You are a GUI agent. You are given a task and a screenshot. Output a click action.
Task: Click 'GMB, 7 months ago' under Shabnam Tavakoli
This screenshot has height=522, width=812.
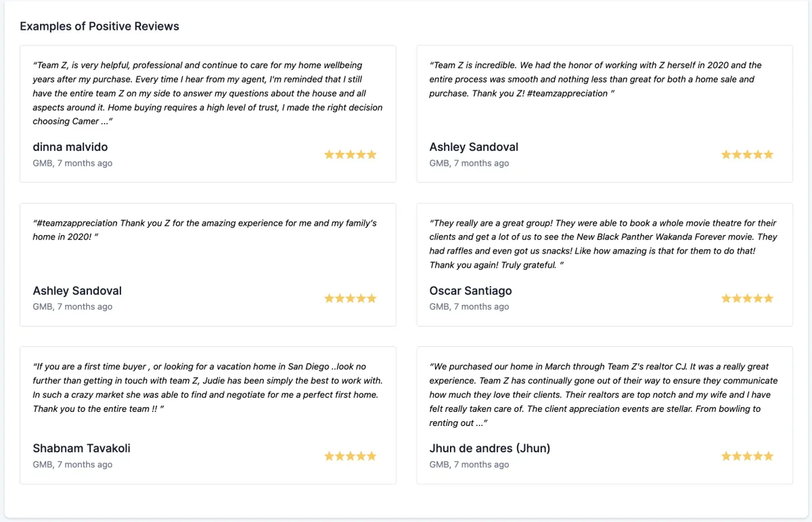coord(72,465)
